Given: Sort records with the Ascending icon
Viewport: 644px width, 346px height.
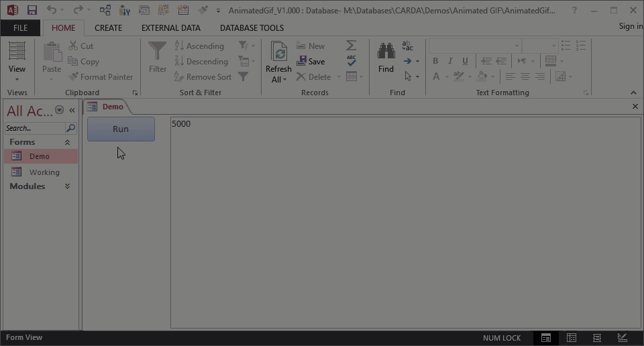Looking at the screenshot, I should coord(180,46).
